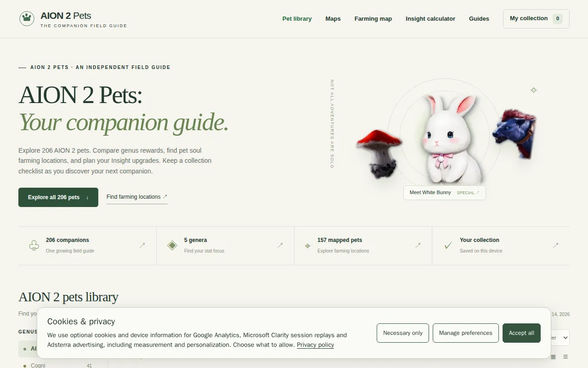Click the AION 2 Pets paw logo icon

coord(27,18)
